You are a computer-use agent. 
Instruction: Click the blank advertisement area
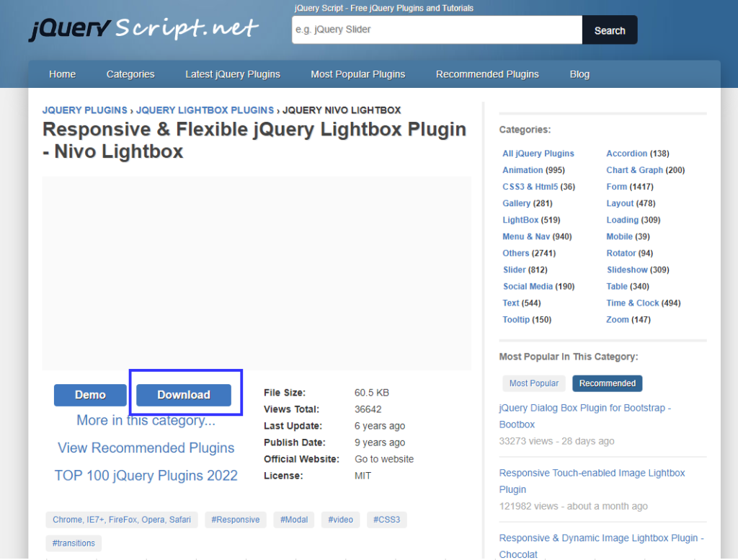click(257, 274)
